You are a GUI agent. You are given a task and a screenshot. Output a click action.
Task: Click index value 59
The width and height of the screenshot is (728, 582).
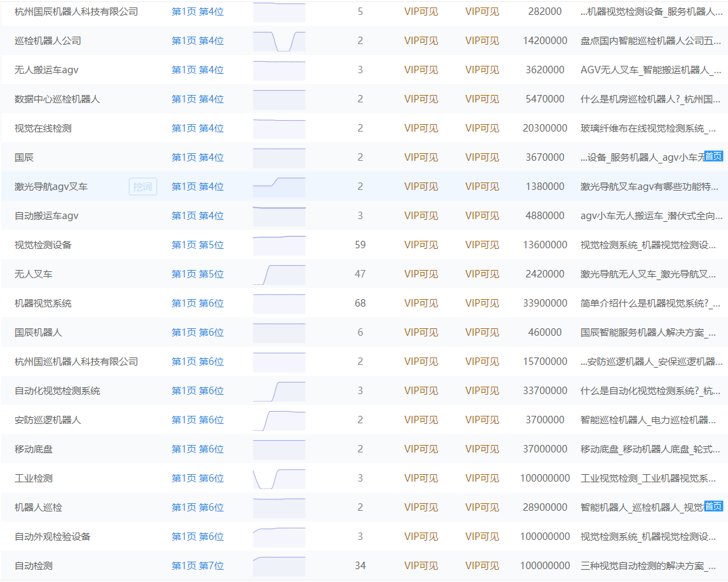tap(361, 245)
